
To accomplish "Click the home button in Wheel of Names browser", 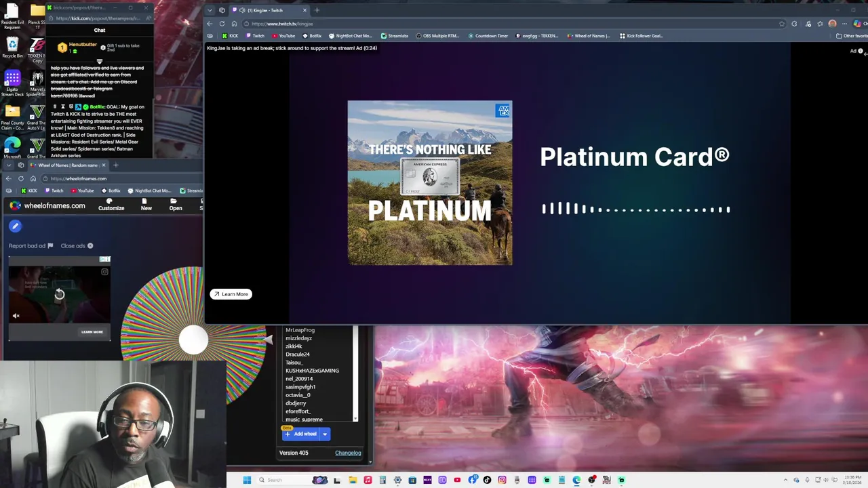I will [x=33, y=178].
